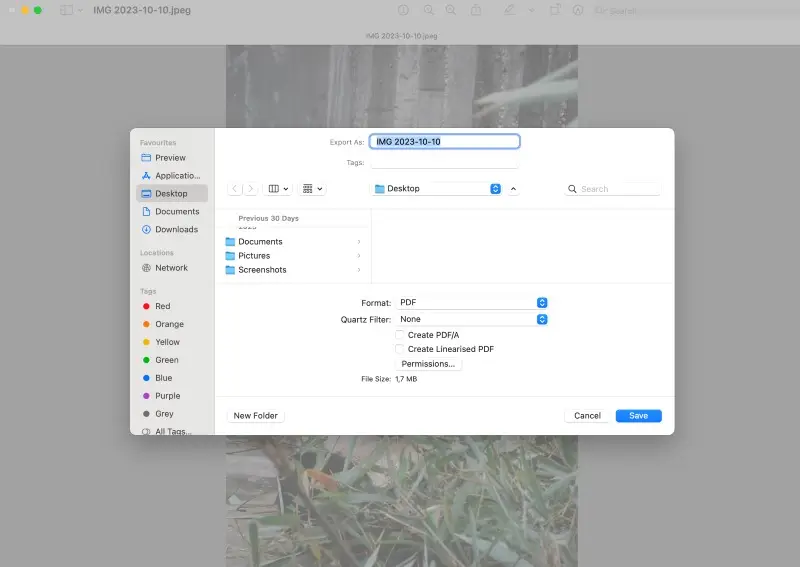
Task: Select Applications in the sidebar
Action: pyautogui.click(x=172, y=176)
